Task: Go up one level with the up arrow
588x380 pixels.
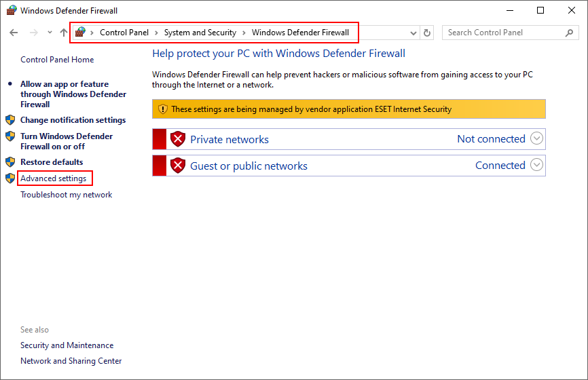Action: [64, 33]
